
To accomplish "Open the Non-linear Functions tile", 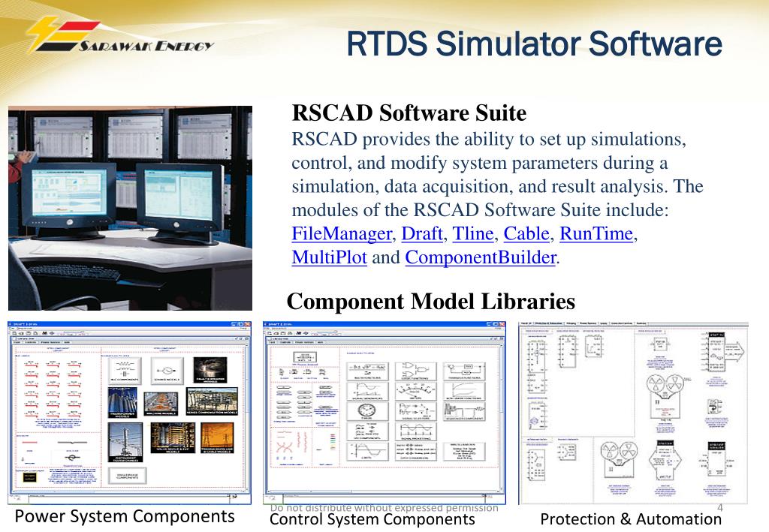I will pos(463,392).
